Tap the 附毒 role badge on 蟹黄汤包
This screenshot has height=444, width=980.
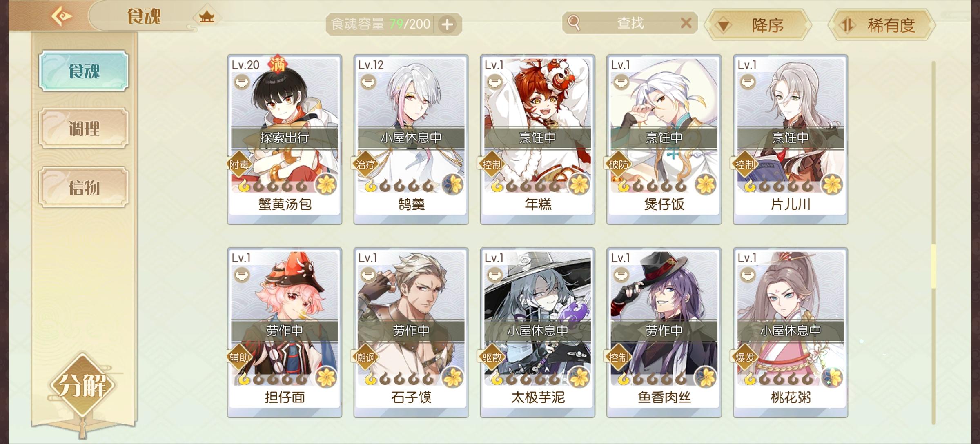coord(239,164)
